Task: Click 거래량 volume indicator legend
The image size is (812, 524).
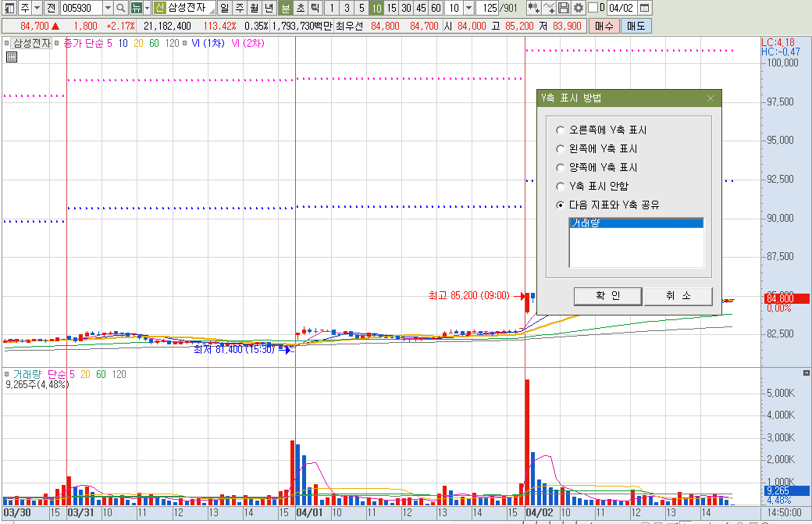Action: (x=27, y=374)
